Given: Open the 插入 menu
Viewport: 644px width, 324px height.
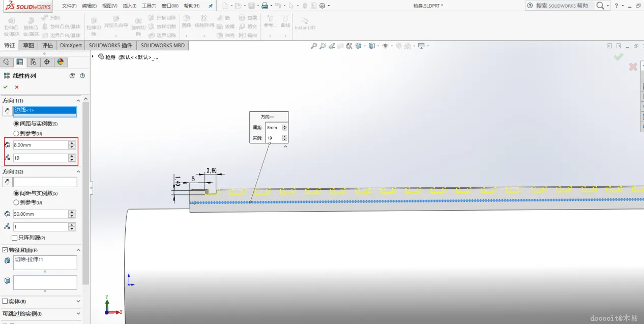Looking at the screenshot, I should tap(129, 6).
